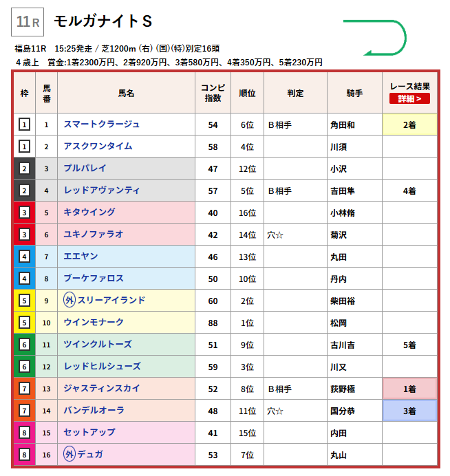Click rank cell 2位 for スリーアイランド
The image size is (450, 476).
pos(247,301)
